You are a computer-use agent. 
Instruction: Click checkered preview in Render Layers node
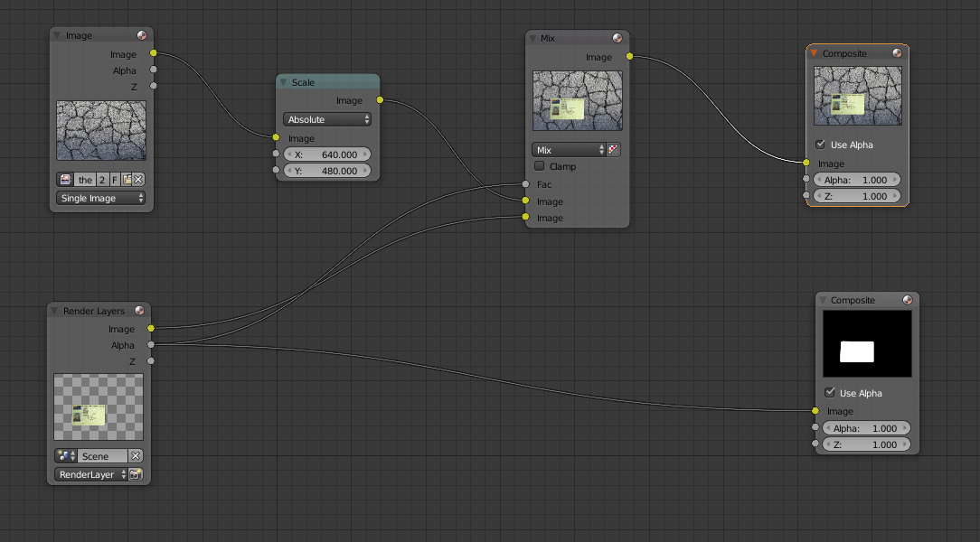(x=99, y=407)
